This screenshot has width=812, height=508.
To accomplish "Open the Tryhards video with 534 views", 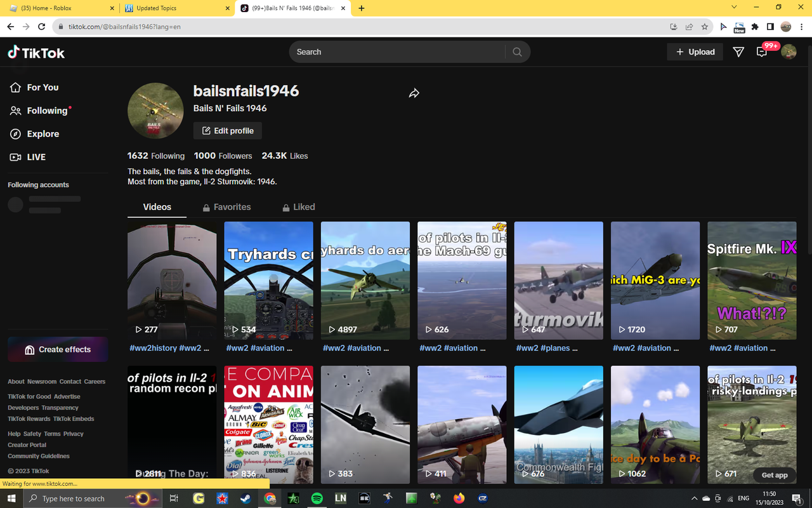I will tap(268, 281).
